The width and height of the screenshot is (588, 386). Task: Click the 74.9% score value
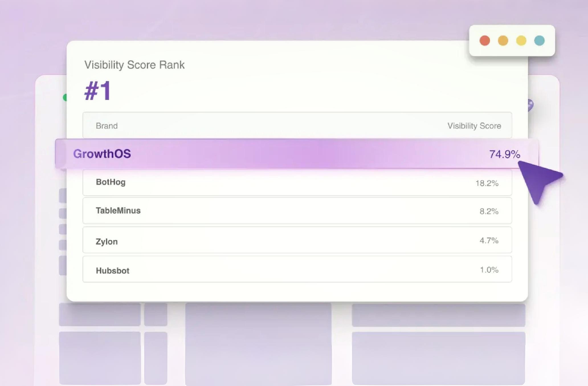[505, 154]
